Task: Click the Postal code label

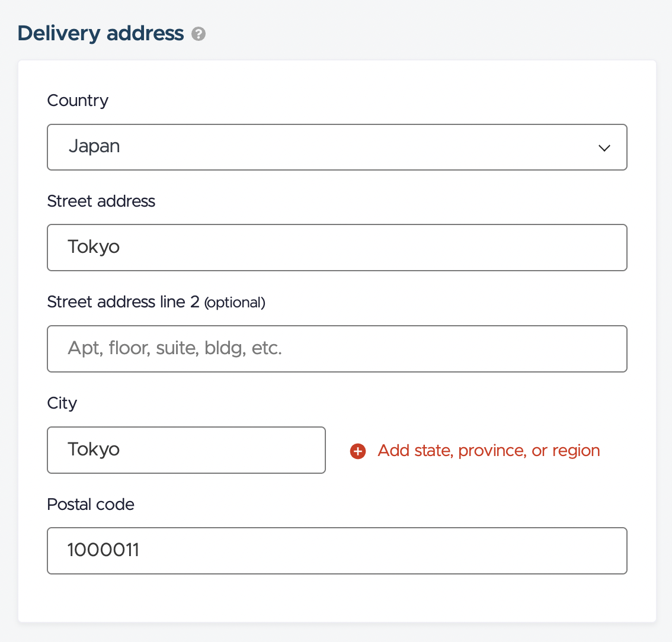Action: (x=91, y=505)
